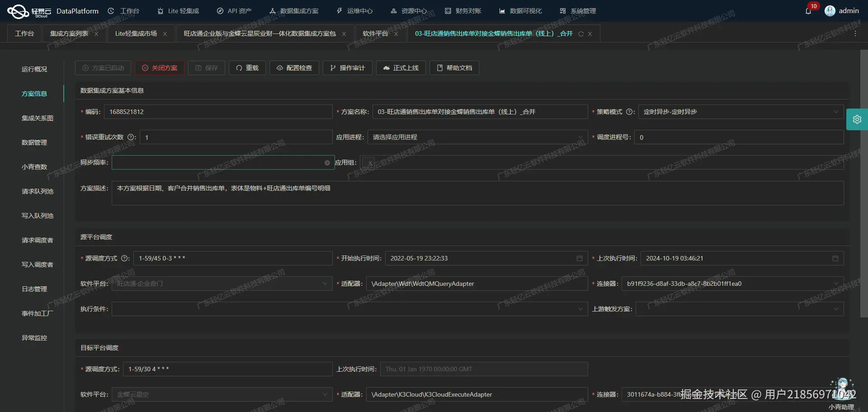This screenshot has width=868, height=412.
Task: Expand the 执行条件 dropdown
Action: click(350, 309)
